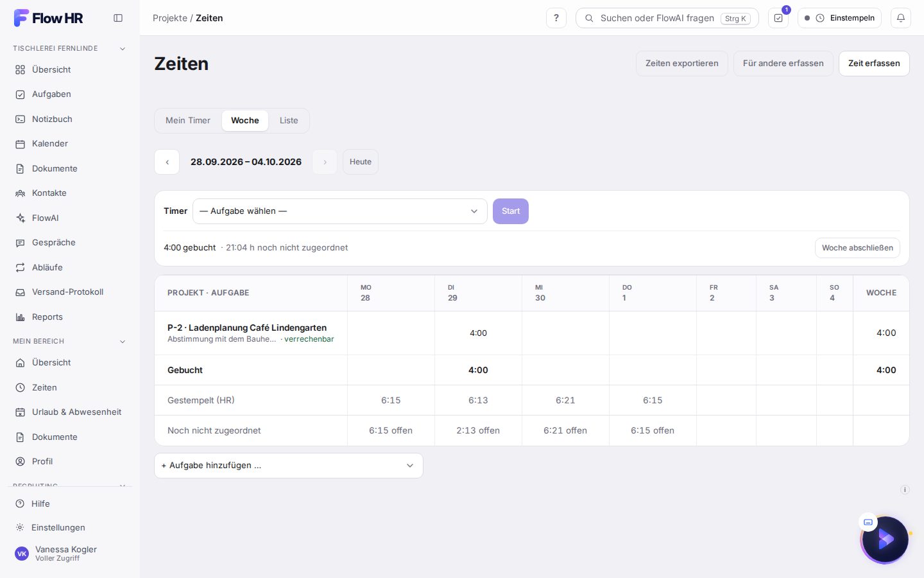924x578 pixels.
Task: Open Aufgaben in the sidebar
Action: (x=69, y=94)
